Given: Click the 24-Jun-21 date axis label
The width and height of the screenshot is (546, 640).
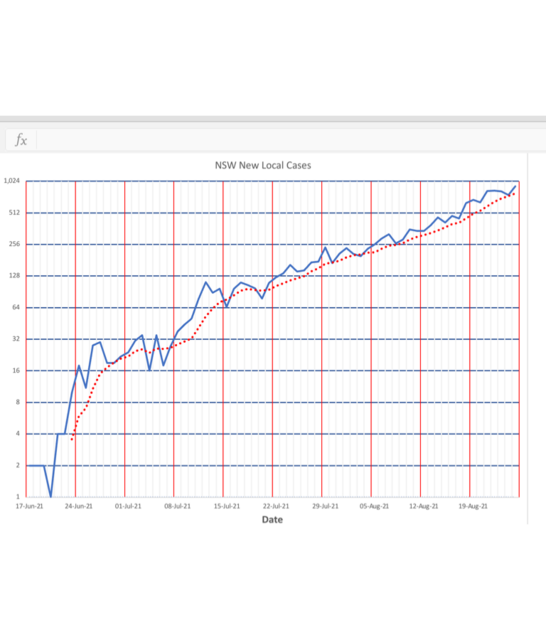Looking at the screenshot, I should click(x=79, y=506).
